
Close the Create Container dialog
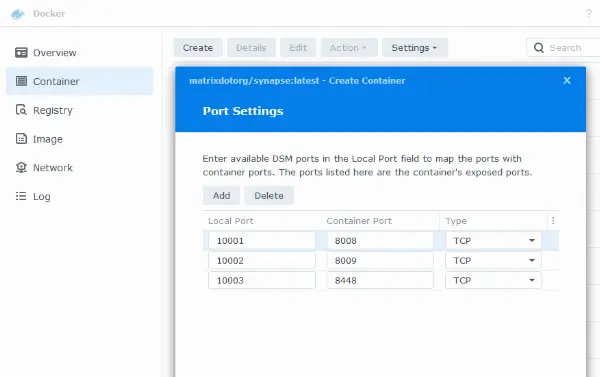coord(567,80)
